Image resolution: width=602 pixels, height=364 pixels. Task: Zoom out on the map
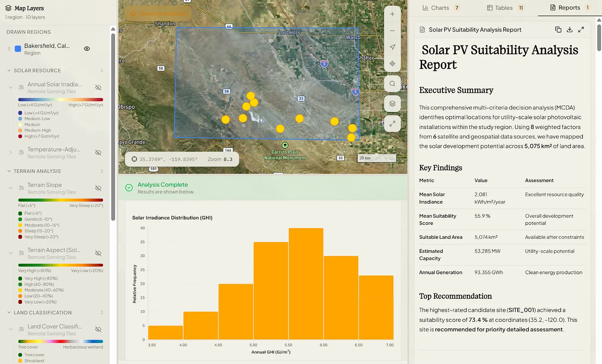(x=392, y=31)
